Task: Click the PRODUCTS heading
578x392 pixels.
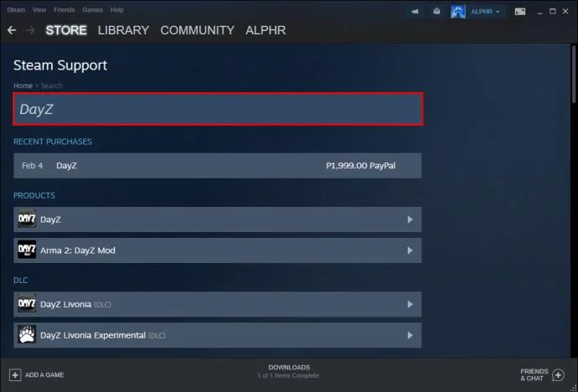Action: click(x=34, y=195)
